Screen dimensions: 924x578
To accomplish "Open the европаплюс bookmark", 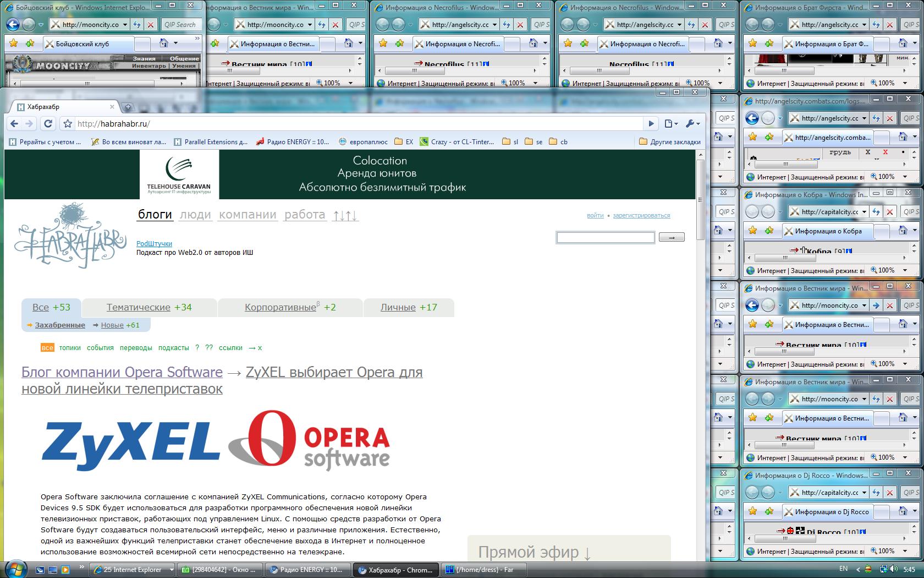I will [364, 142].
